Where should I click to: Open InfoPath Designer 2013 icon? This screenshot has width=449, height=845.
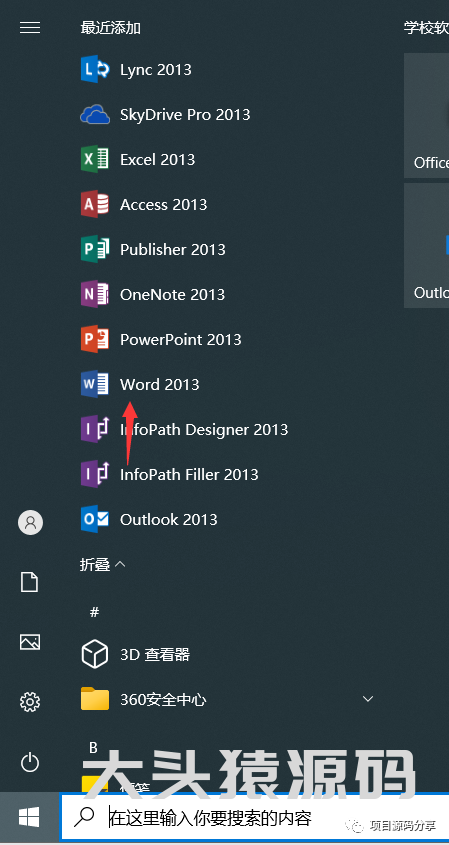(x=95, y=429)
